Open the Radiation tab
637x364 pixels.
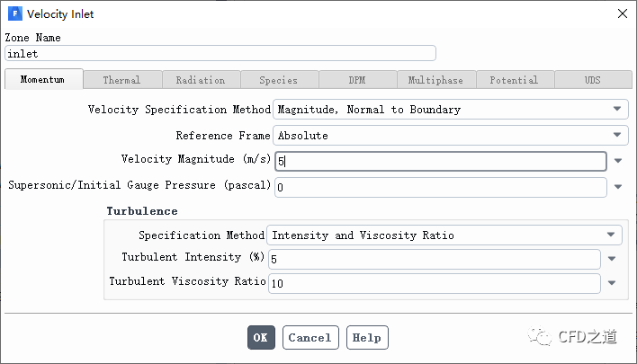pos(200,80)
